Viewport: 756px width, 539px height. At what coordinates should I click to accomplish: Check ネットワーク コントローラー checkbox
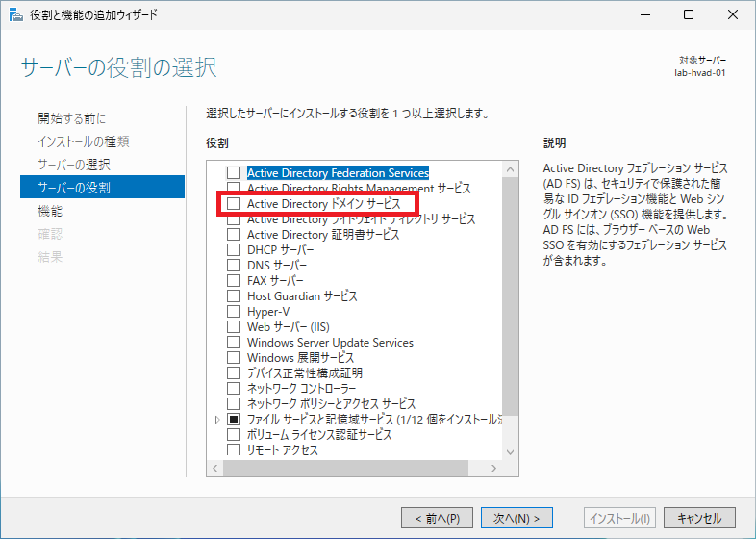[234, 389]
